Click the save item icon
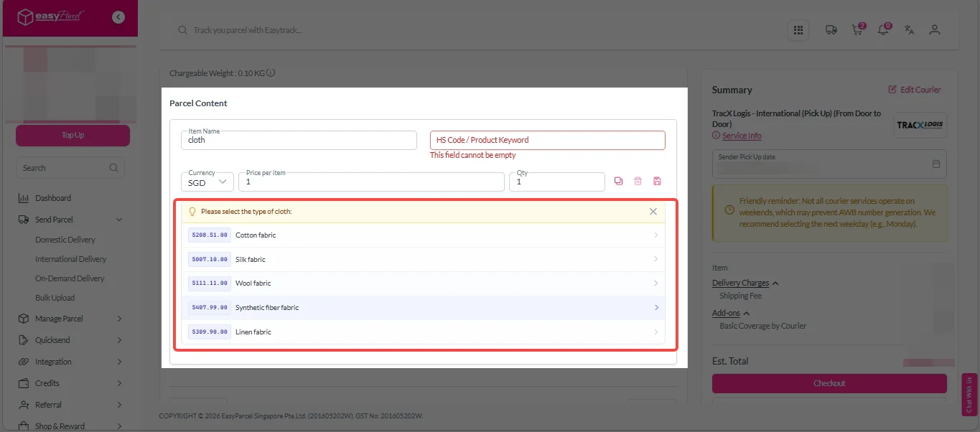 tap(657, 182)
